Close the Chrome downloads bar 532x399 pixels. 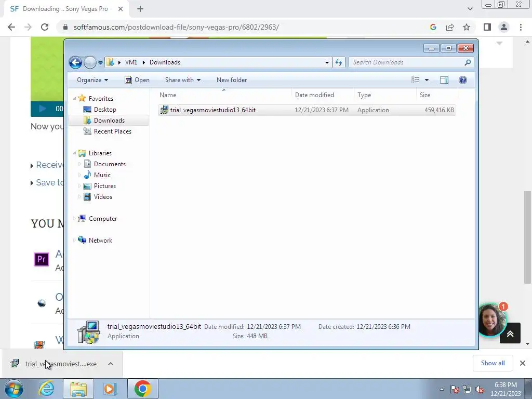point(523,363)
